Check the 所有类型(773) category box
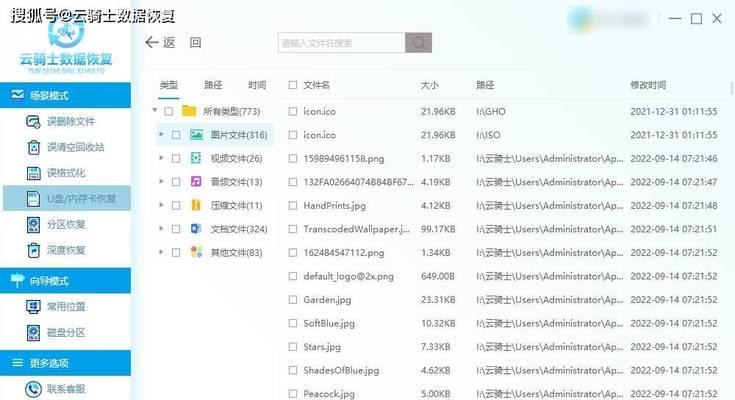735x400 pixels. 169,112
